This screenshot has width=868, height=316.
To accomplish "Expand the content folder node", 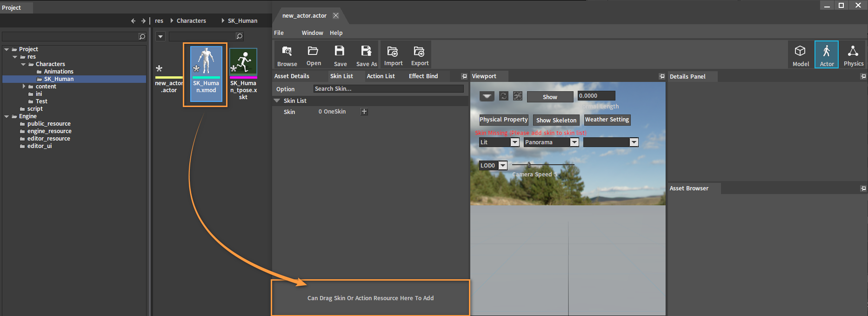I will (24, 87).
